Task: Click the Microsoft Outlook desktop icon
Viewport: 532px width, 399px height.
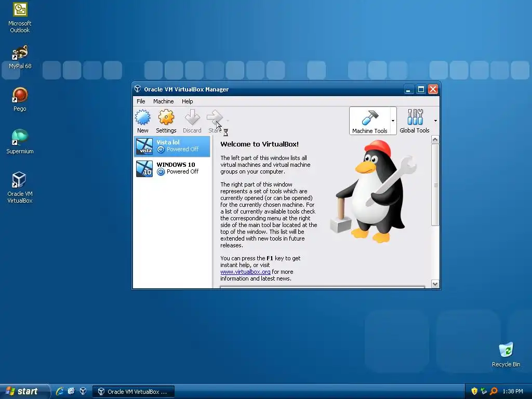Action: pyautogui.click(x=20, y=18)
